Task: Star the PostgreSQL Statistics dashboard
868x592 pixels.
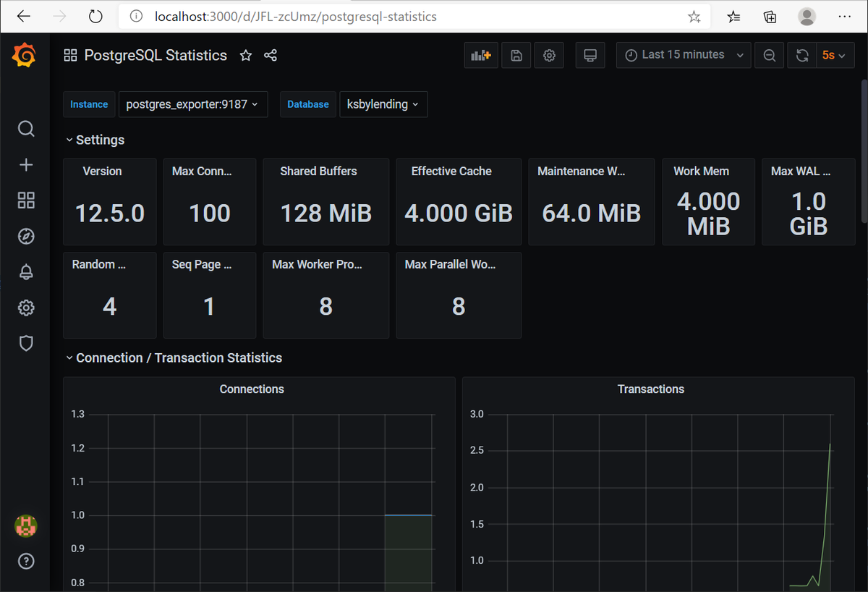Action: (x=246, y=56)
